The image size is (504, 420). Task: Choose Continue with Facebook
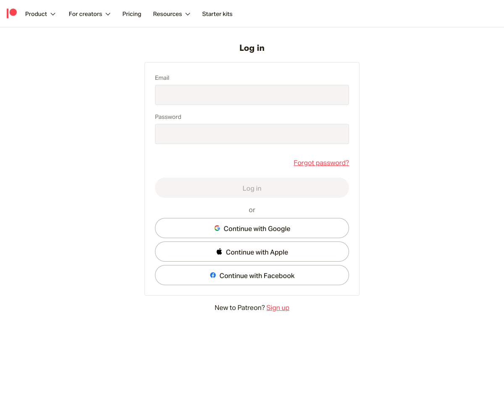click(252, 275)
